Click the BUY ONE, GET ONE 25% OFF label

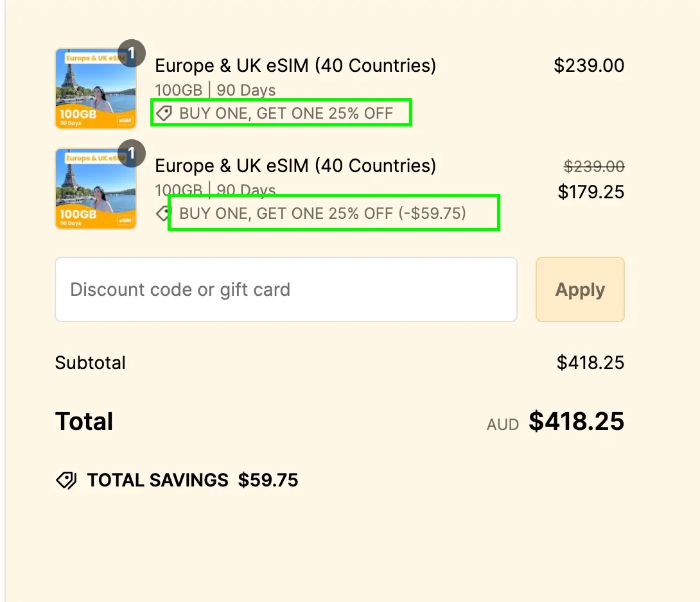(x=286, y=114)
